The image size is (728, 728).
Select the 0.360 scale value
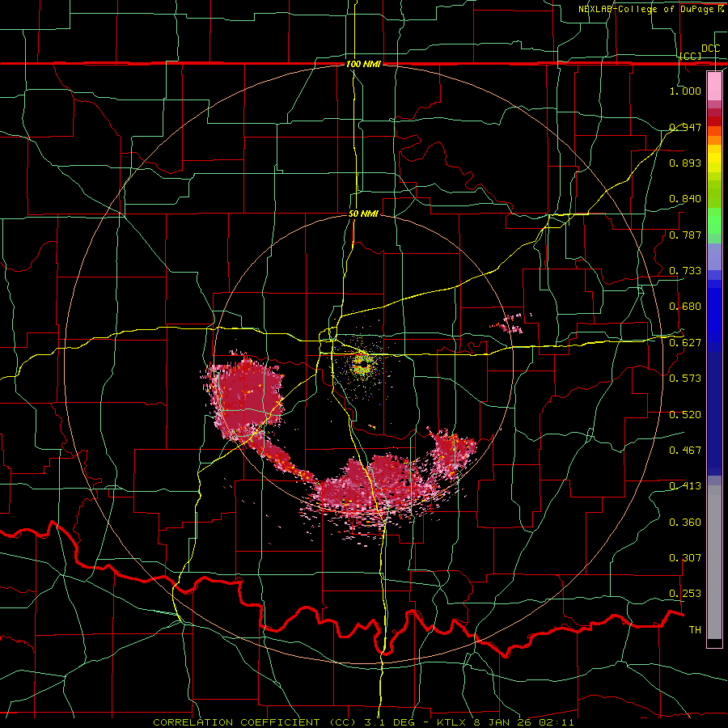click(685, 523)
